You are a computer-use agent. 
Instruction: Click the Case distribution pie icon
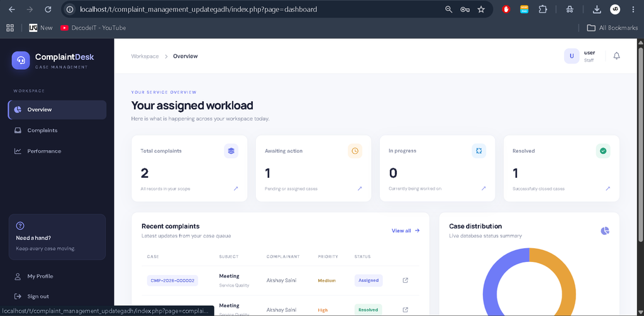tap(605, 231)
